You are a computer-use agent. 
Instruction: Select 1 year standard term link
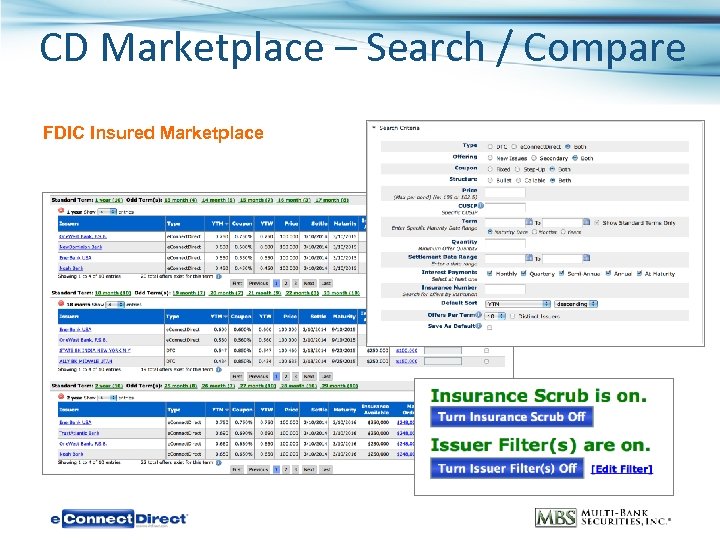click(109, 200)
